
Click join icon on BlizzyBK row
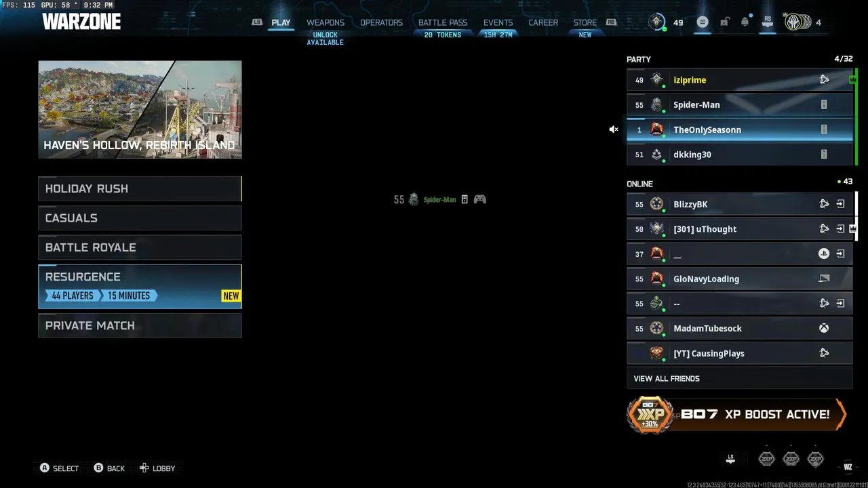(x=840, y=204)
